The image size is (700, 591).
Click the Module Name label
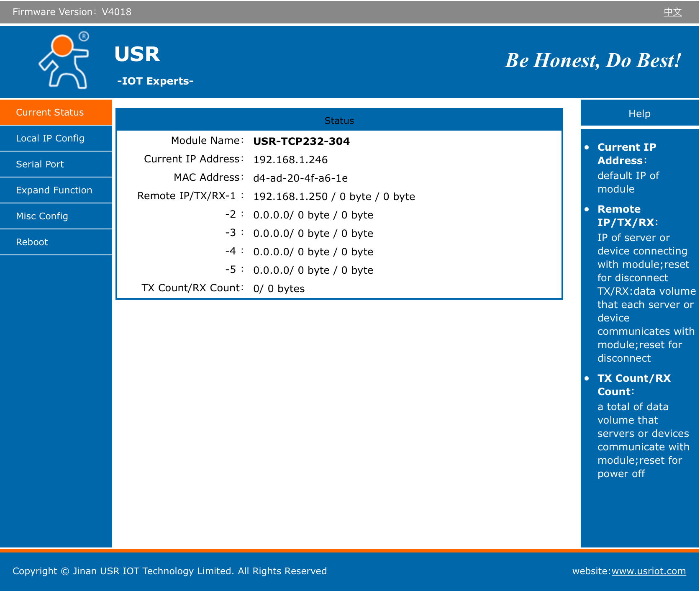207,141
